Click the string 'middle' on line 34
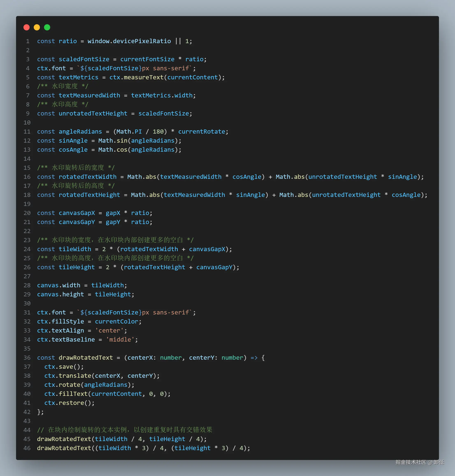Image resolution: width=455 pixels, height=476 pixels. coord(121,340)
